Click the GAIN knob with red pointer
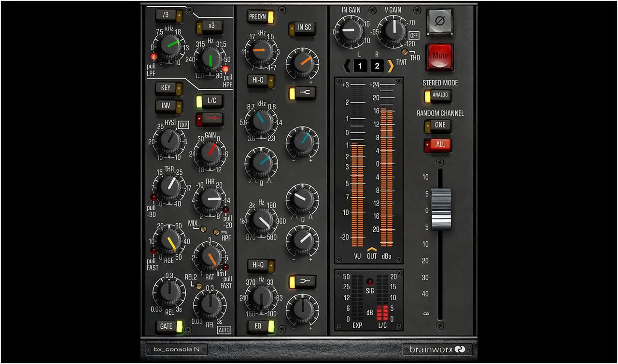Image resolution: width=618 pixels, height=364 pixels. (x=210, y=153)
